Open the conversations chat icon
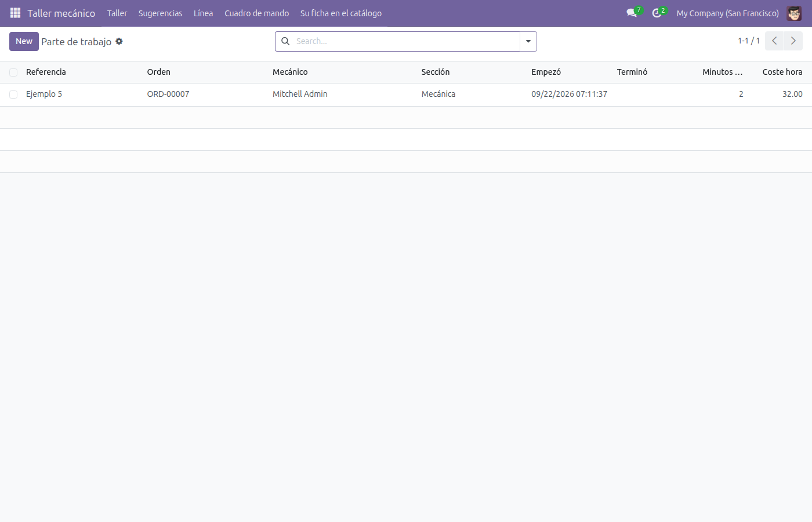The image size is (812, 522). [x=632, y=13]
